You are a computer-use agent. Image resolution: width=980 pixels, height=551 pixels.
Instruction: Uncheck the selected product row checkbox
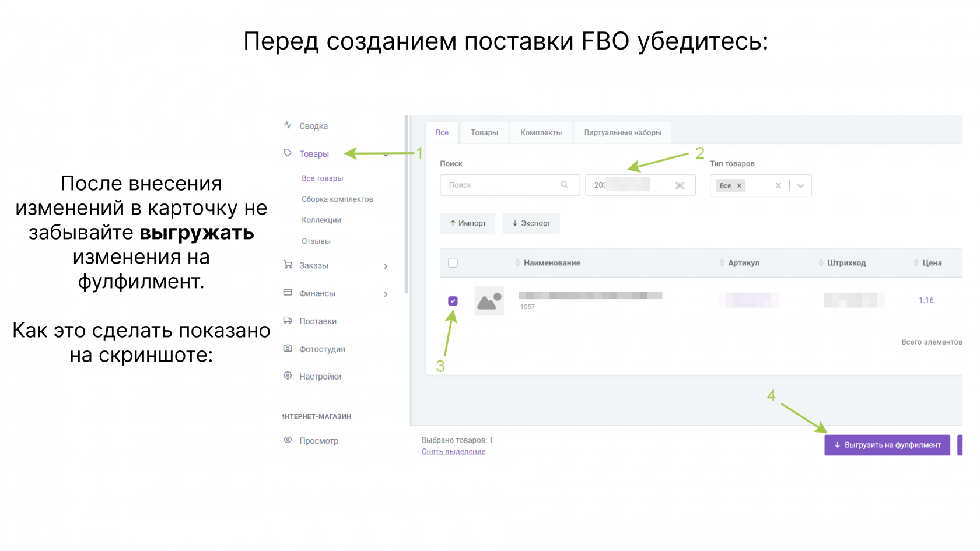click(x=453, y=301)
